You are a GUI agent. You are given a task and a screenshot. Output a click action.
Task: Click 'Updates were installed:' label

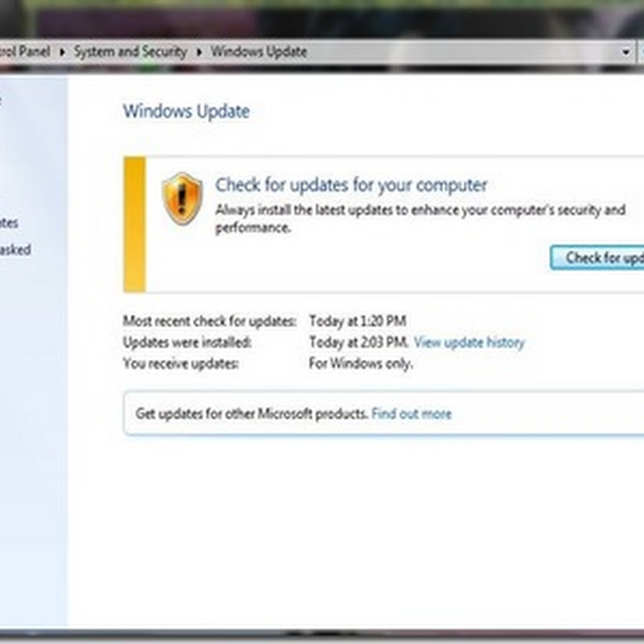coord(188,342)
